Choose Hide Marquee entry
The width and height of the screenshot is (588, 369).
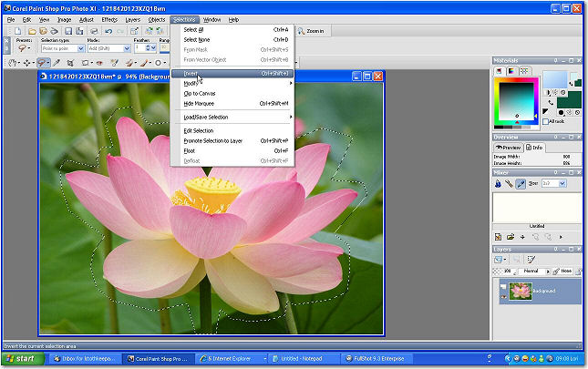(x=232, y=103)
